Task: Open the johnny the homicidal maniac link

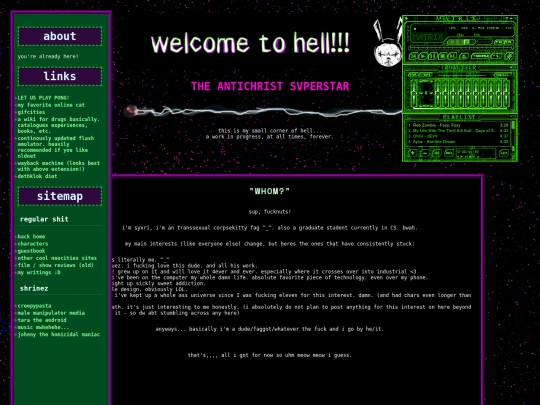Action: coord(59,335)
